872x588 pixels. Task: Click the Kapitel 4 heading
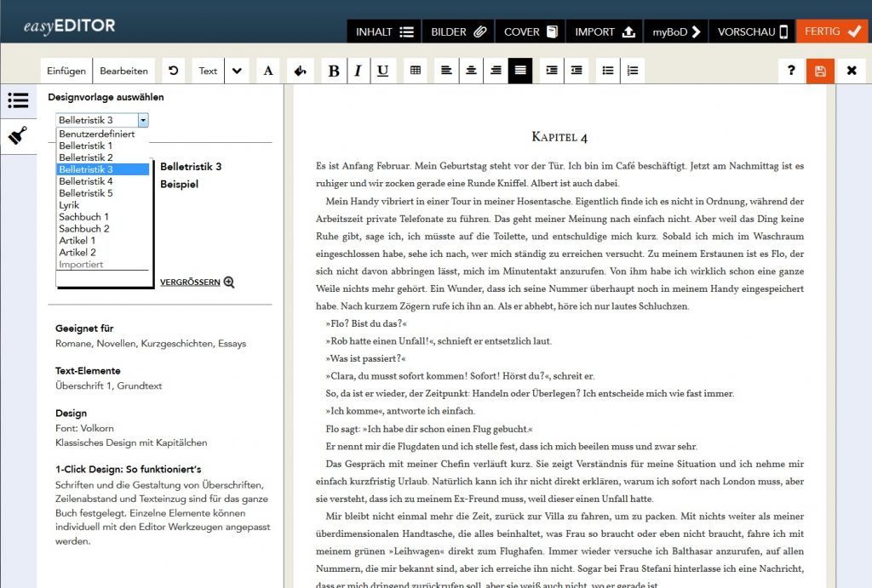pos(559,137)
